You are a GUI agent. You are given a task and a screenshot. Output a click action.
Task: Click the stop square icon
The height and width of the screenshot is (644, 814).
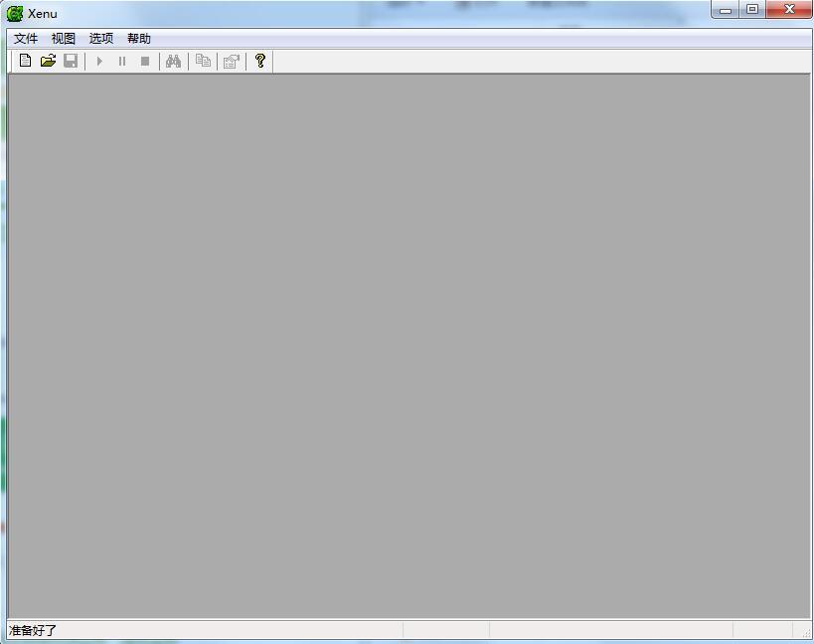click(x=145, y=62)
